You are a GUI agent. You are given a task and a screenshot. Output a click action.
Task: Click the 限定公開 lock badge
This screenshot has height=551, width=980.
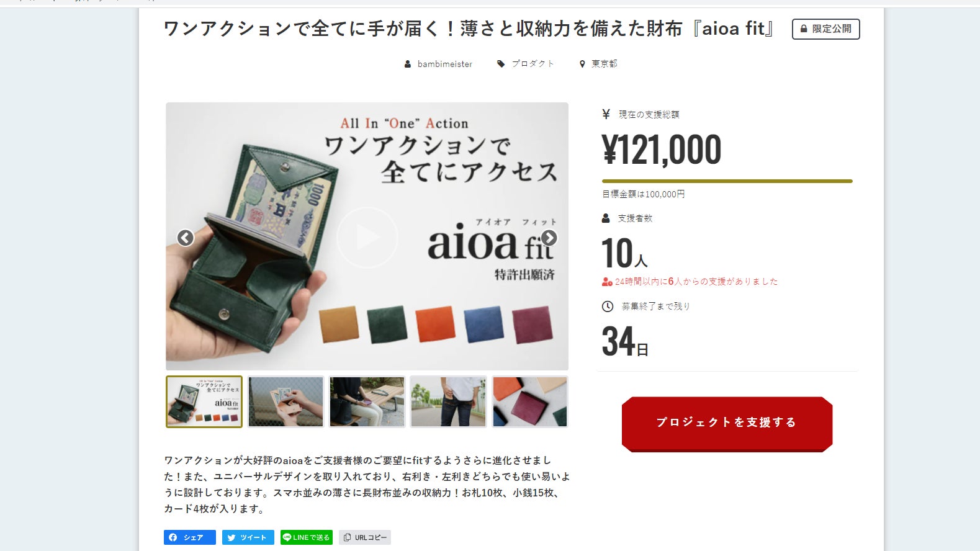pos(825,29)
